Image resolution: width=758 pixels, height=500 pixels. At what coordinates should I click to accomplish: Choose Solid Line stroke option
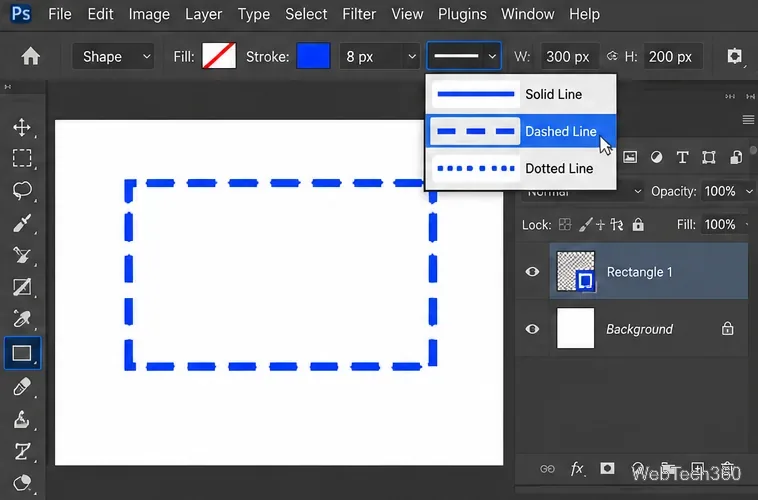pyautogui.click(x=521, y=94)
